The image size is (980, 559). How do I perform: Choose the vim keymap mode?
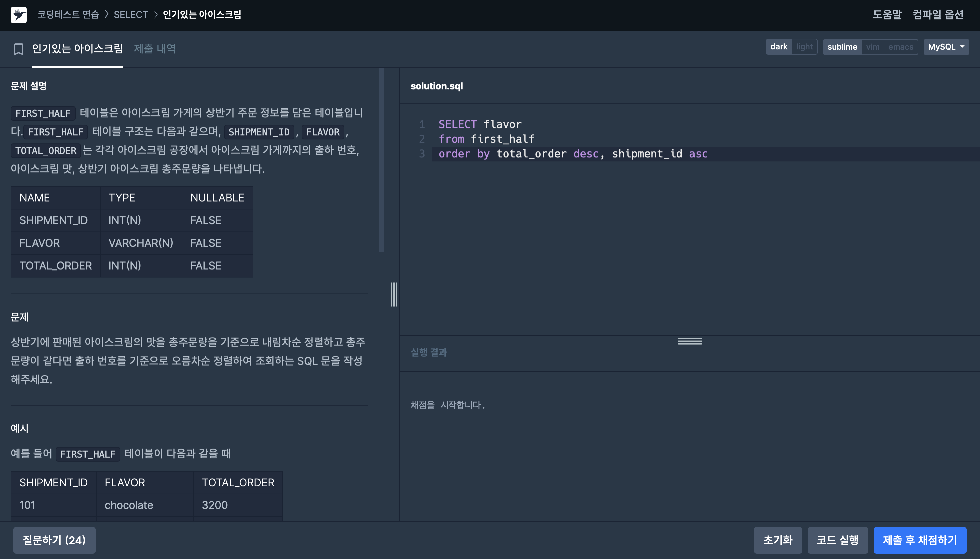[x=873, y=47]
